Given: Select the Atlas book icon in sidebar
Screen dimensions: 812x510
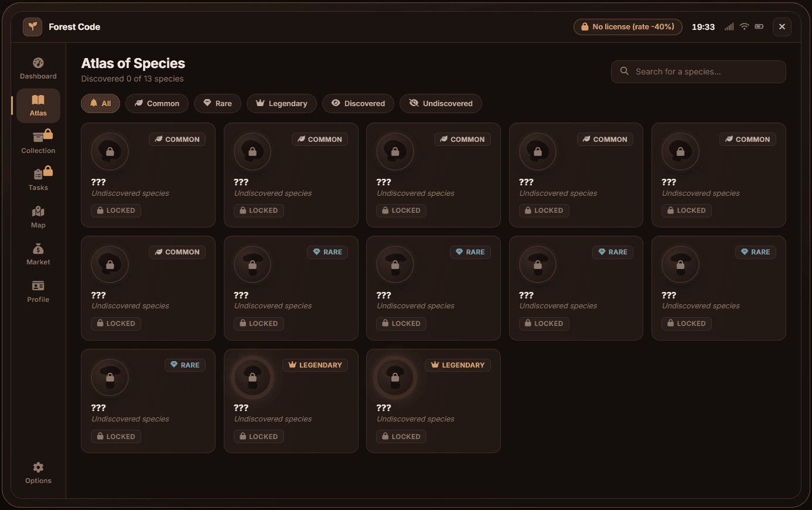Looking at the screenshot, I should click(38, 100).
